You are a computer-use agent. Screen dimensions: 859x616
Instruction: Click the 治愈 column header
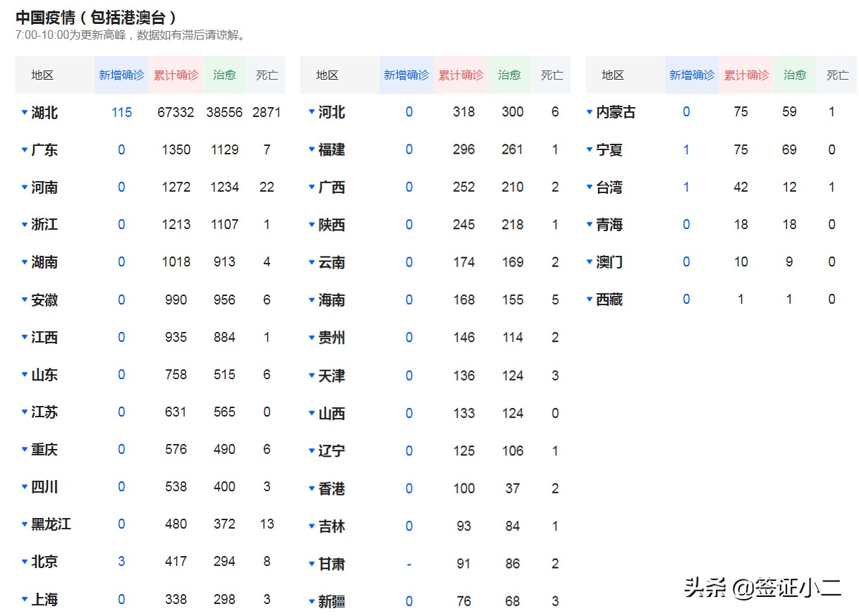tap(224, 75)
